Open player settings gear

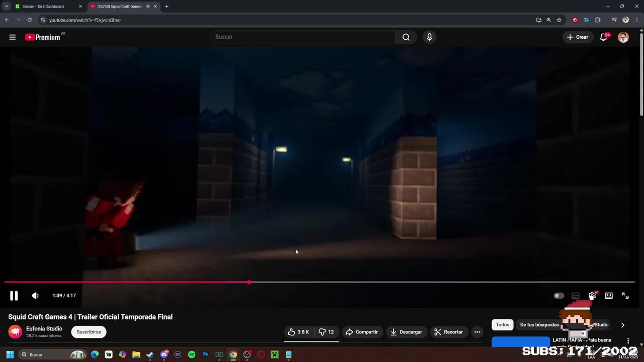click(x=592, y=296)
